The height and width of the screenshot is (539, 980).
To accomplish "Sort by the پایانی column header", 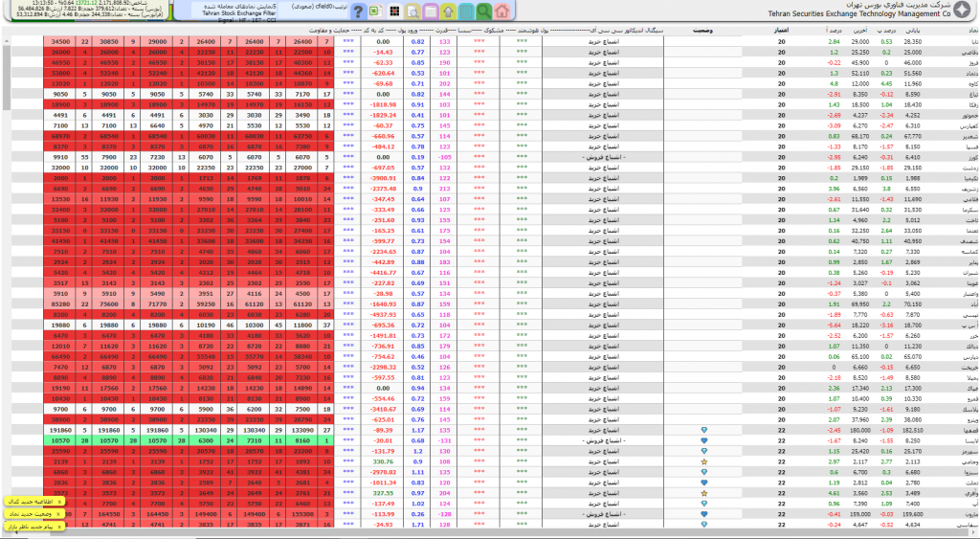I will pyautogui.click(x=913, y=31).
